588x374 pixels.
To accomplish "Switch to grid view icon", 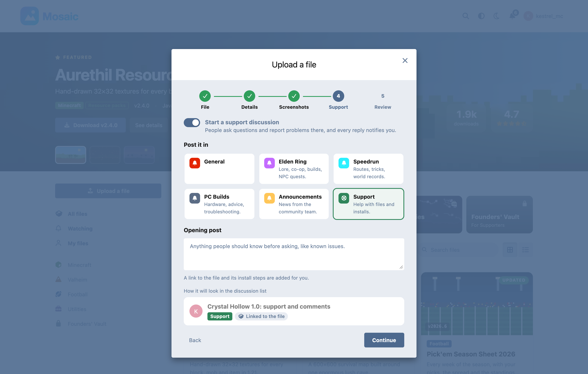I will (x=510, y=250).
